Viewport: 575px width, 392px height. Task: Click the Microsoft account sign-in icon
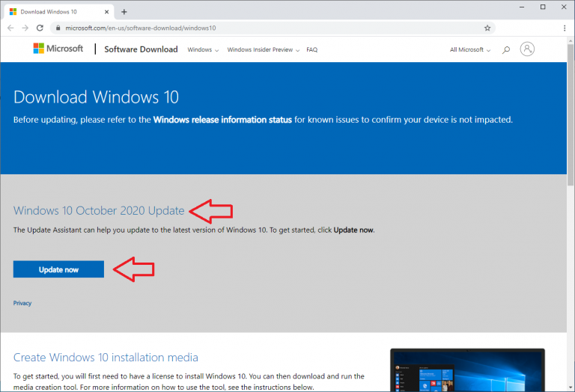(x=528, y=49)
